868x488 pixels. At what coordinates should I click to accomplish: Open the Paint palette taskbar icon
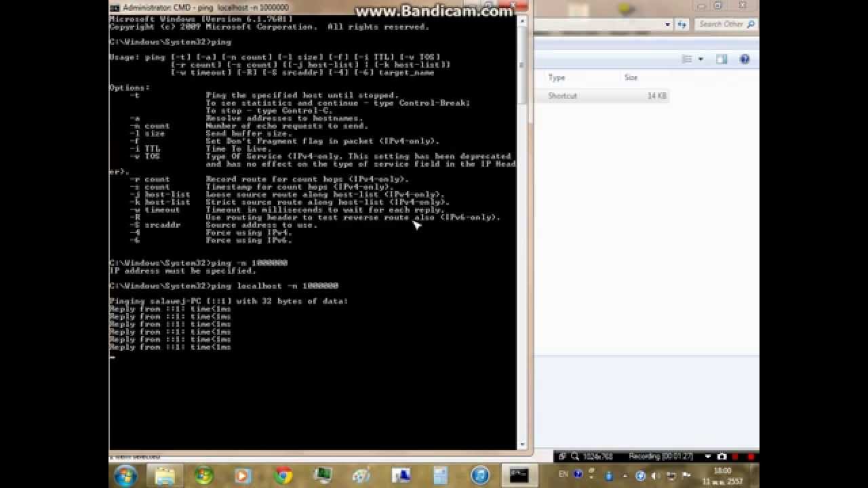pyautogui.click(x=361, y=476)
